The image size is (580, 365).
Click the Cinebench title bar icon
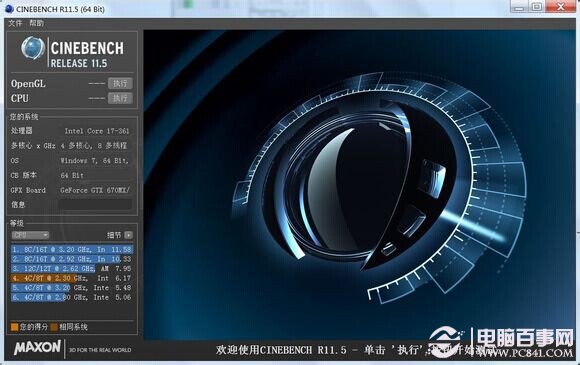click(x=9, y=9)
